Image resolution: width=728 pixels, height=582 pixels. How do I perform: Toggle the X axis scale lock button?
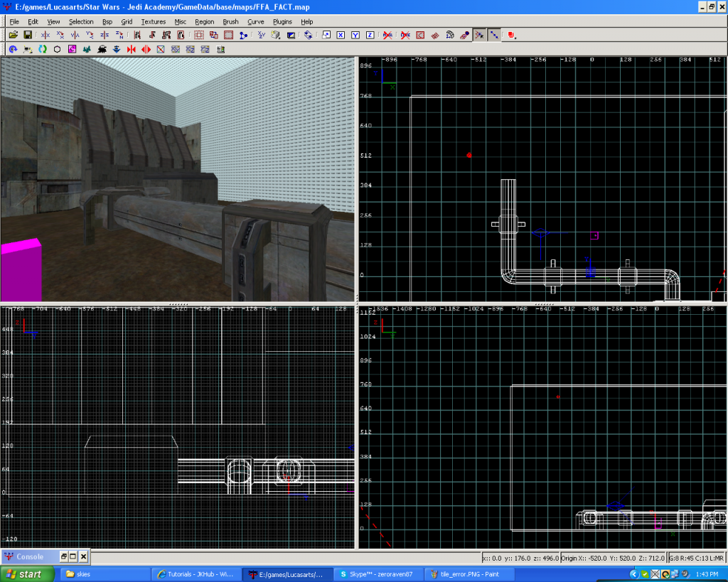tap(341, 35)
